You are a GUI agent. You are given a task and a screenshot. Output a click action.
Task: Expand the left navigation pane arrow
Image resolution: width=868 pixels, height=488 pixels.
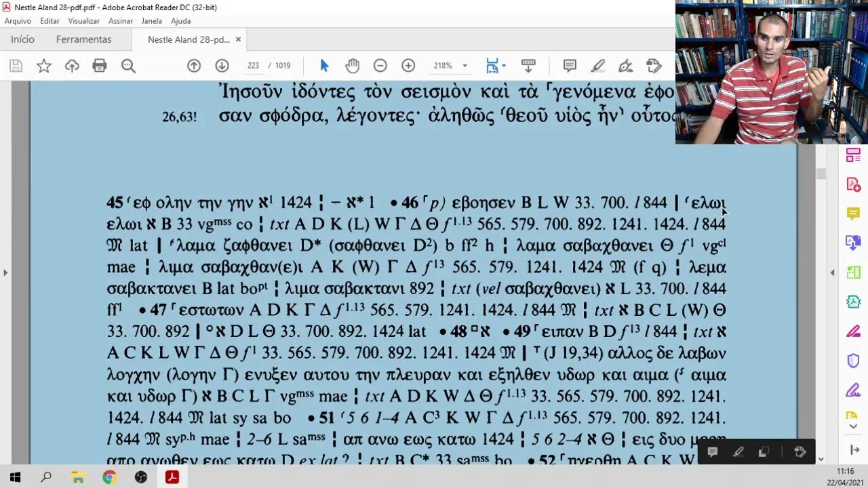click(5, 272)
